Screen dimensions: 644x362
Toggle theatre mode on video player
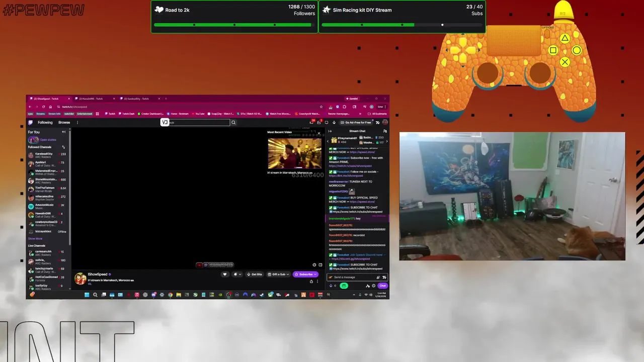320,265
